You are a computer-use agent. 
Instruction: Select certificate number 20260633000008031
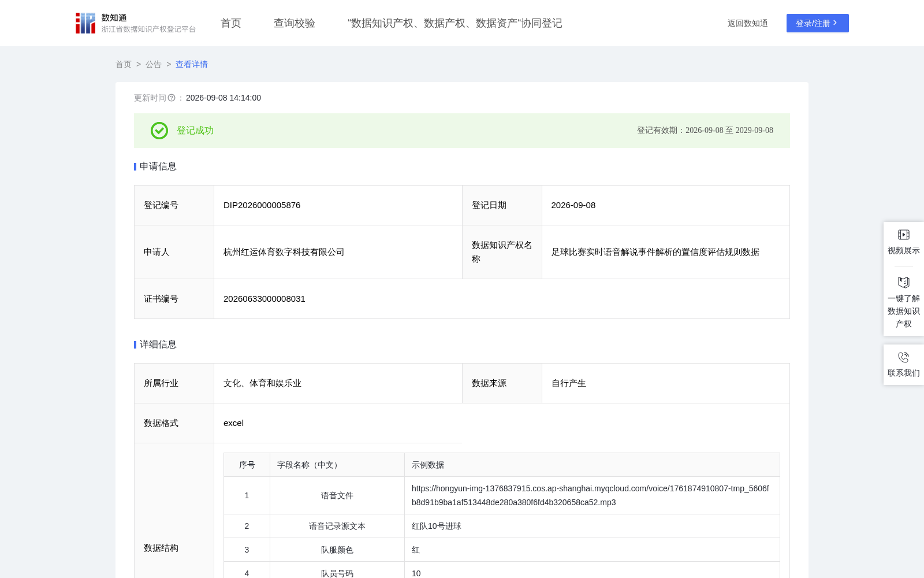click(264, 299)
